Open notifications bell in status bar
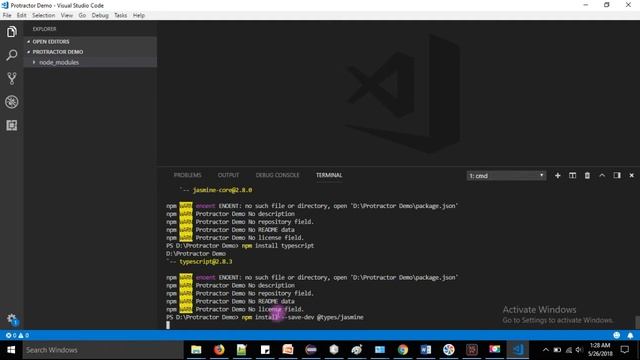The width and height of the screenshot is (640, 360). click(x=630, y=336)
